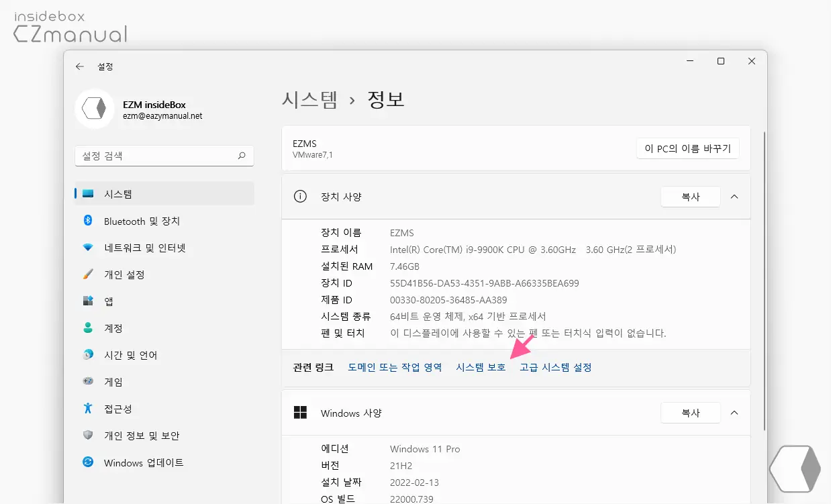This screenshot has height=504, width=831.
Task: Collapse the Windows 사양 section chevron
Action: tap(734, 413)
